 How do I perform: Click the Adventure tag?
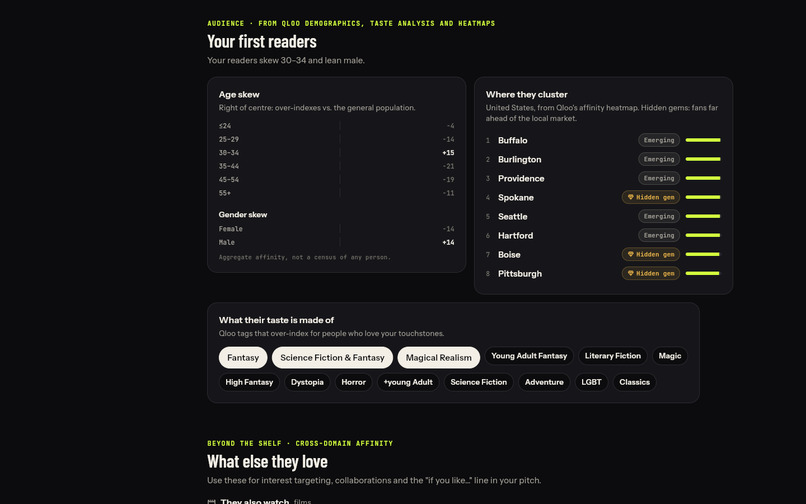coord(544,382)
